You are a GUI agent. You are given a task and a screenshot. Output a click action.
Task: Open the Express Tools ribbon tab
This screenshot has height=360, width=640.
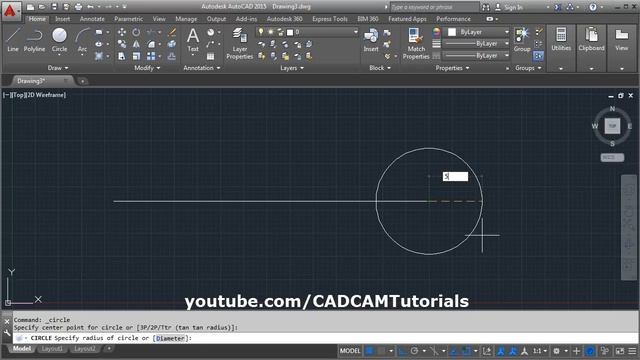tap(330, 19)
